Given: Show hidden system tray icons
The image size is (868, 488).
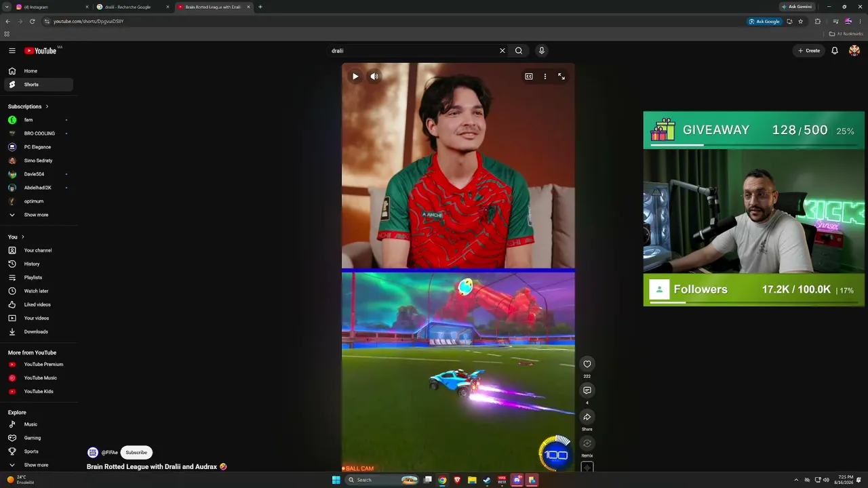Looking at the screenshot, I should pos(796,480).
